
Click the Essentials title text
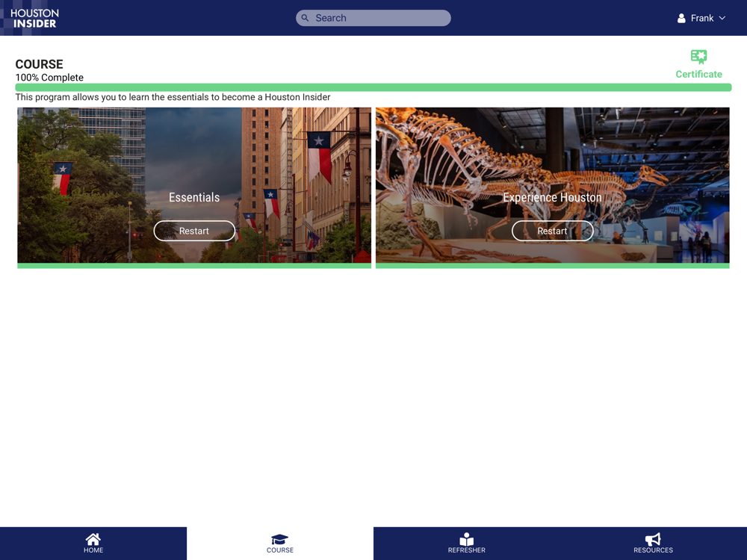pos(194,197)
